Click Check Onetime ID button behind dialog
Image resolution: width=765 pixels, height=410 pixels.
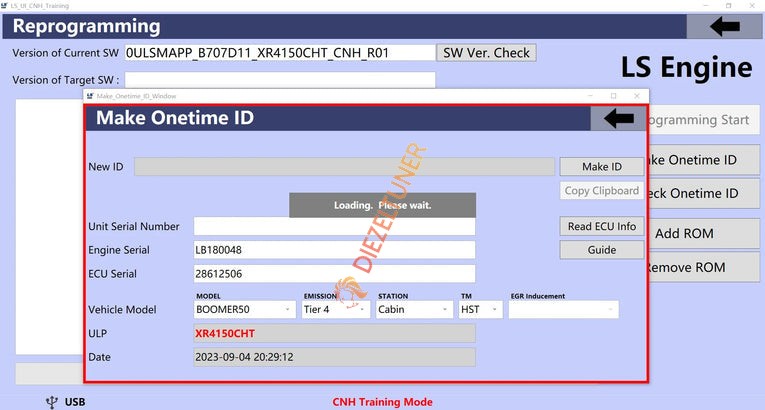point(704,193)
